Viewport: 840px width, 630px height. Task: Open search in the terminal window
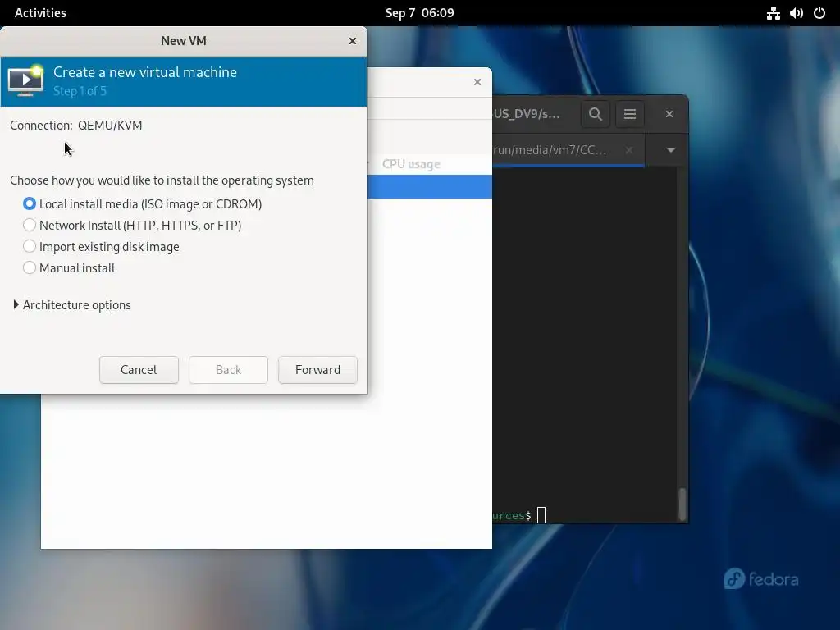[x=596, y=113]
